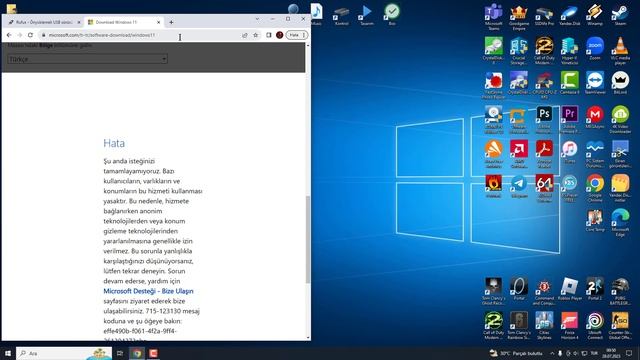Open 4K Video Downloader shortcut
The image size is (640, 360).
point(620,119)
